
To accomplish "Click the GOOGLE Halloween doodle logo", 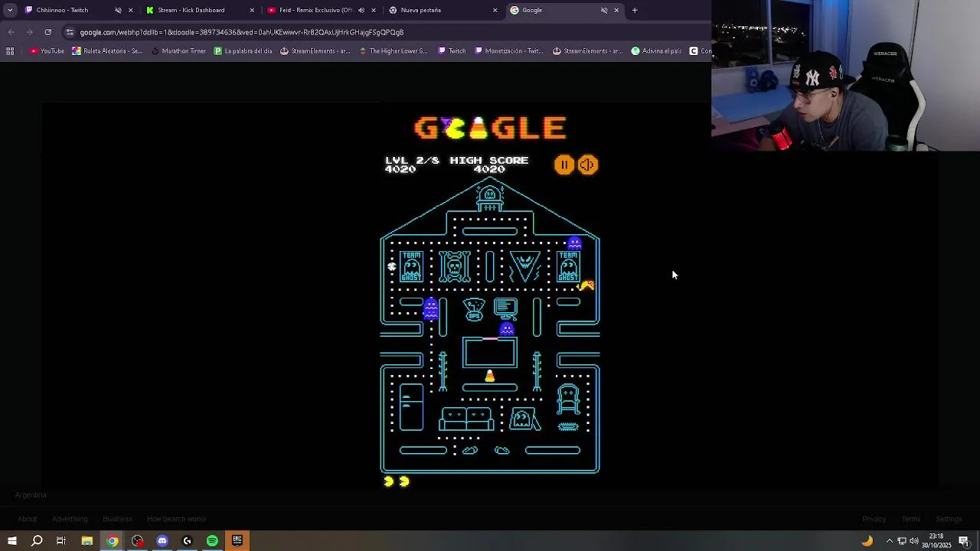I will pos(490,128).
